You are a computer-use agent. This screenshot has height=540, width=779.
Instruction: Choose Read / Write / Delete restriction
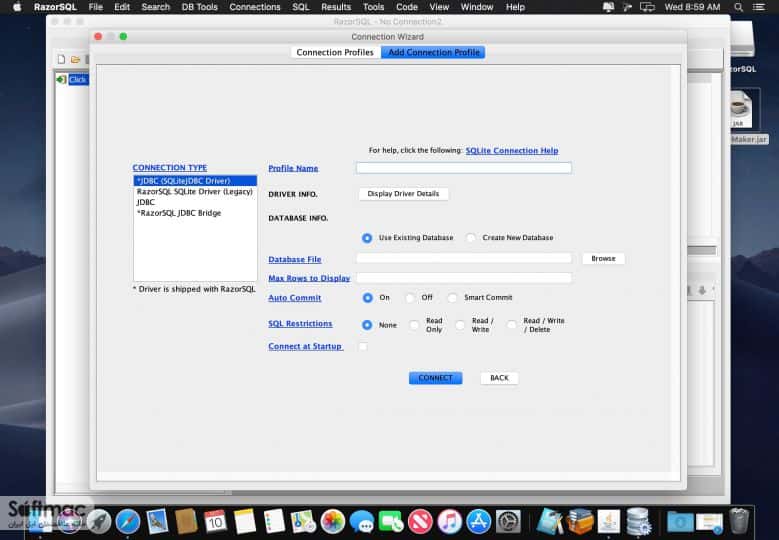512,325
